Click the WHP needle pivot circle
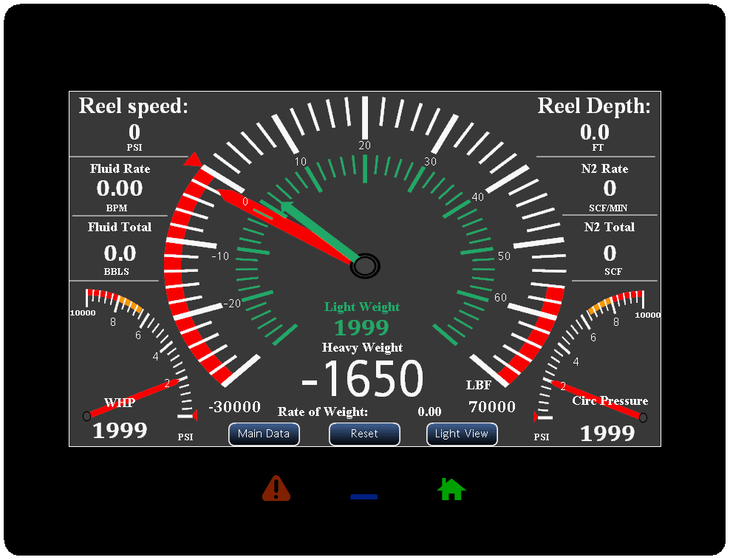This screenshot has width=730, height=560. pos(87,416)
